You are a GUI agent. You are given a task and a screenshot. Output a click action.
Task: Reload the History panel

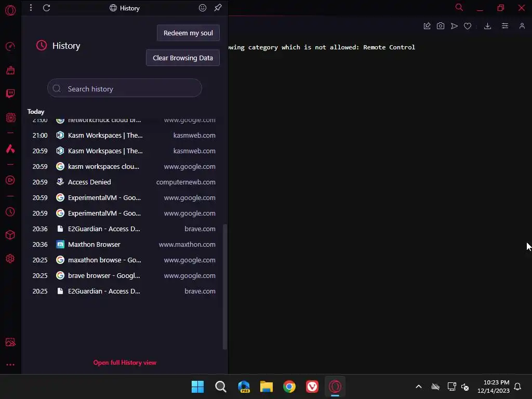tap(46, 8)
